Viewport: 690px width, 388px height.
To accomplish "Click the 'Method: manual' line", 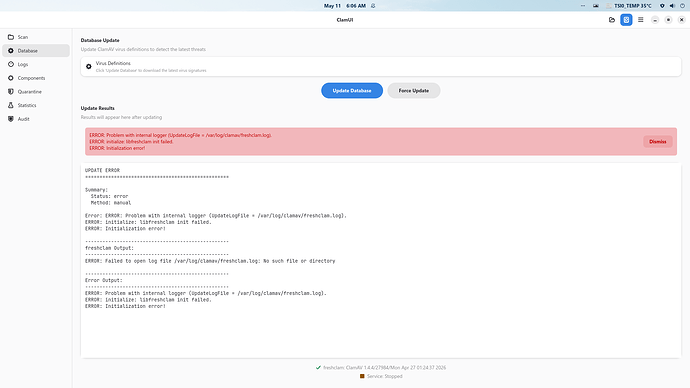I will 111,203.
